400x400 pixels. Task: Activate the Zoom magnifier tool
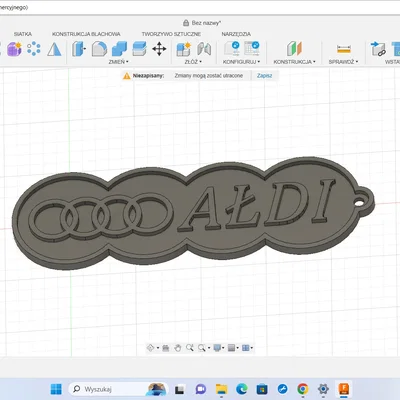pyautogui.click(x=190, y=348)
